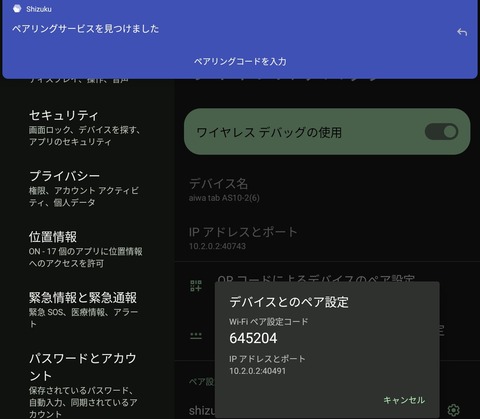The height and width of the screenshot is (419, 480).
Task: Select ペアリングコードを入力 in Shizuku notification
Action: [x=240, y=61]
